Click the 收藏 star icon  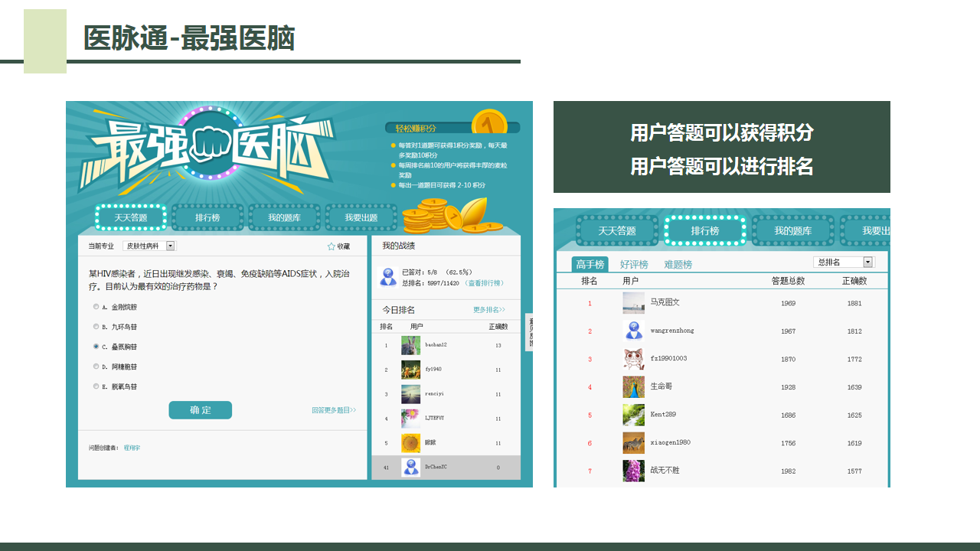(x=332, y=246)
